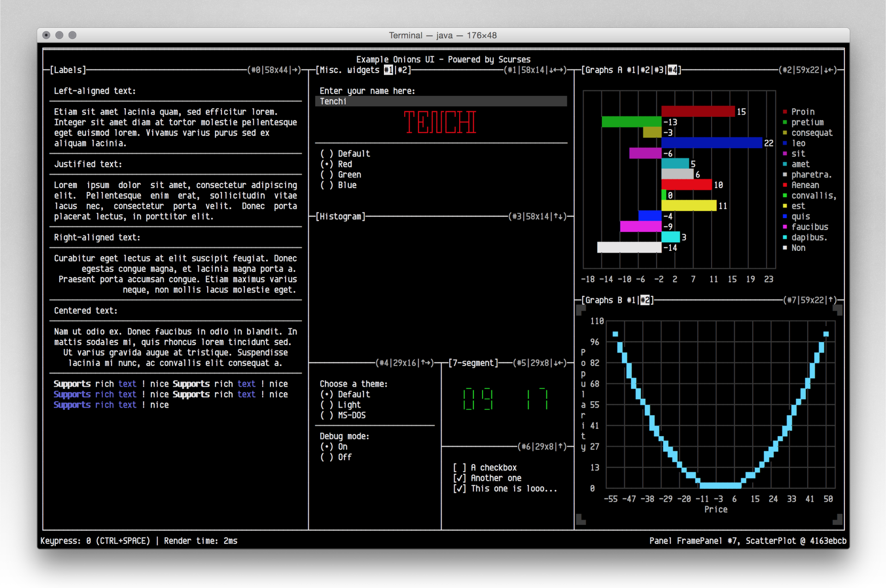Click the Proin legend color square
The image size is (886, 588).
click(785, 112)
